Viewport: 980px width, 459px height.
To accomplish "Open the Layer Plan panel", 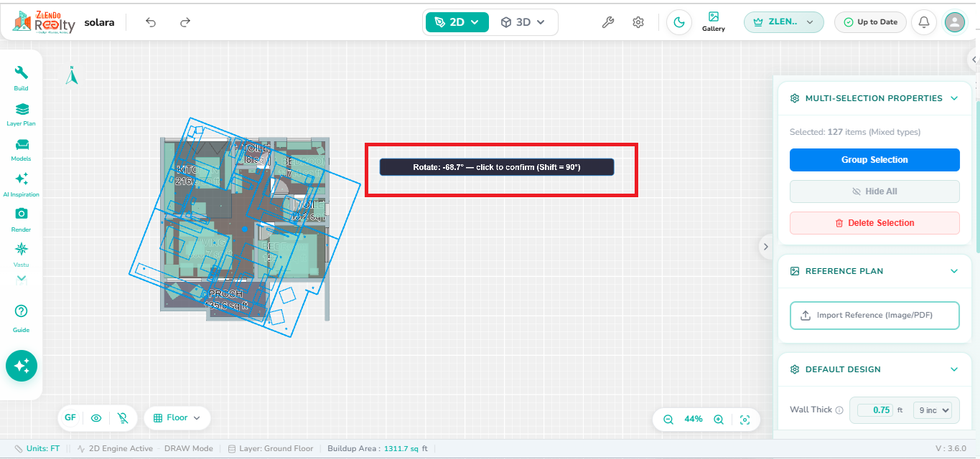I will tap(22, 114).
